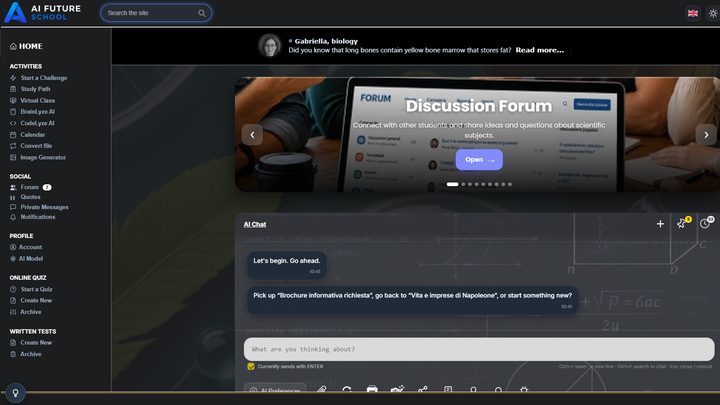Click Open button on Discussion Forum banner
Image resolution: width=720 pixels, height=405 pixels.
point(479,160)
